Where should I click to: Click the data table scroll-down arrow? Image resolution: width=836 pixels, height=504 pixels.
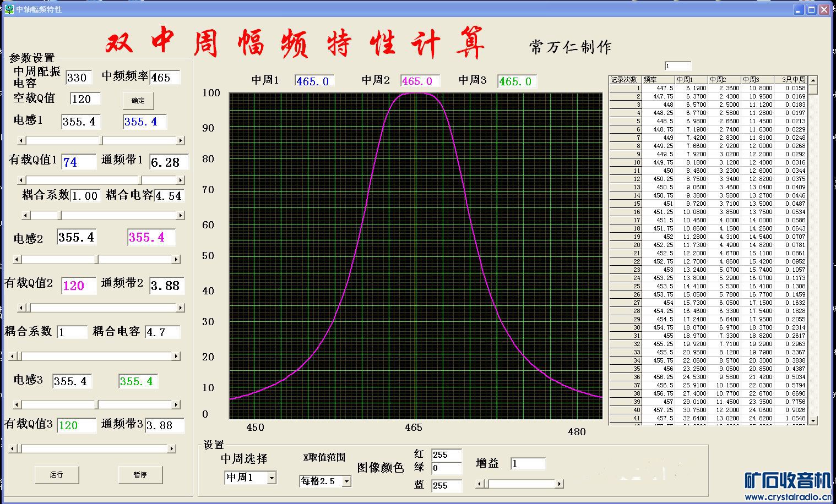813,420
